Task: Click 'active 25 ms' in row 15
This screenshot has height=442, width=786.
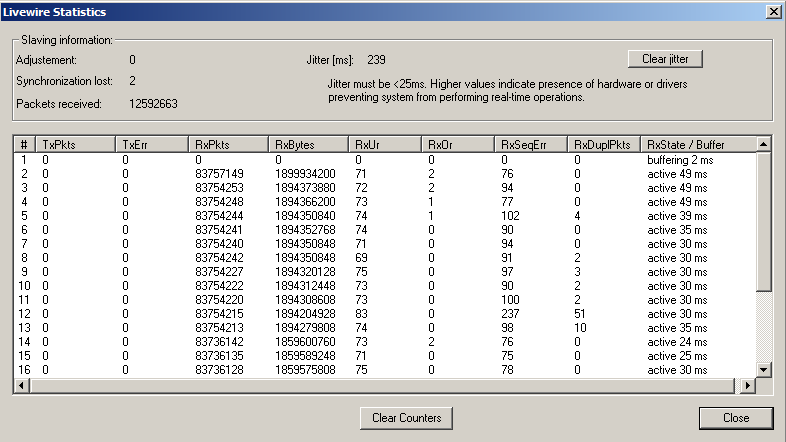Action: (x=677, y=356)
